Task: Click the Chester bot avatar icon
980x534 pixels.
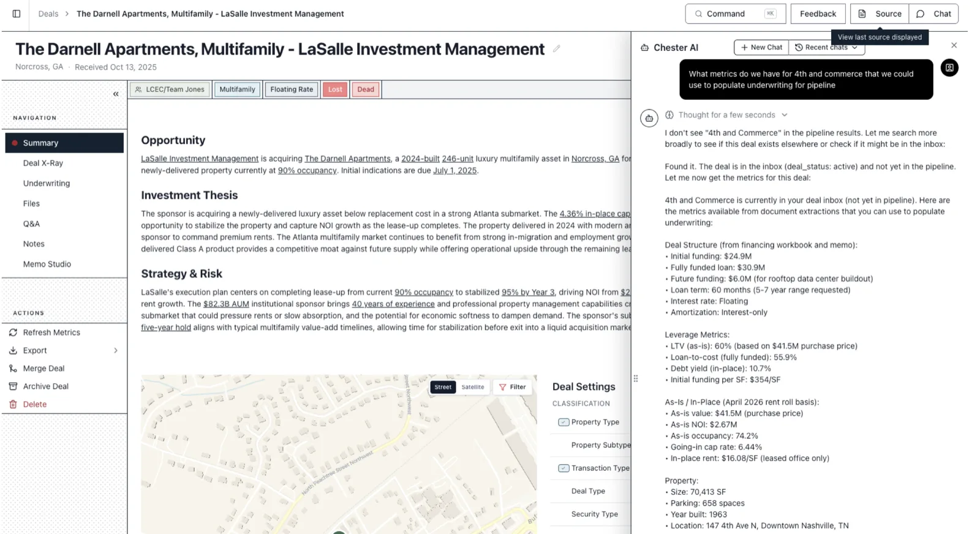Action: tap(649, 118)
